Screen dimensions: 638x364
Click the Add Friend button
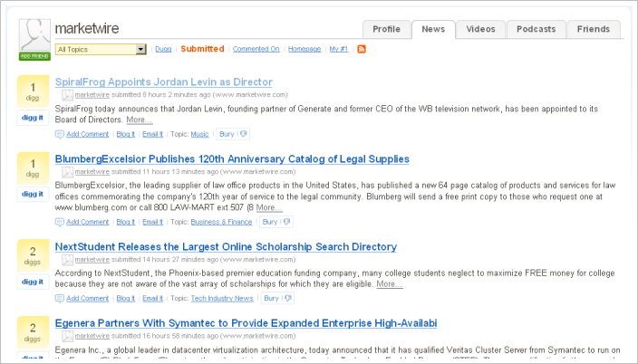(x=34, y=56)
